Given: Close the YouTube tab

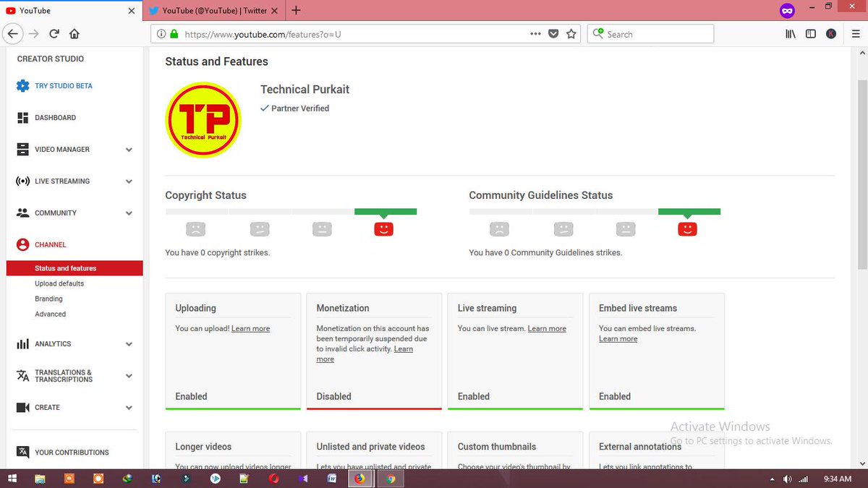Looking at the screenshot, I should (131, 11).
